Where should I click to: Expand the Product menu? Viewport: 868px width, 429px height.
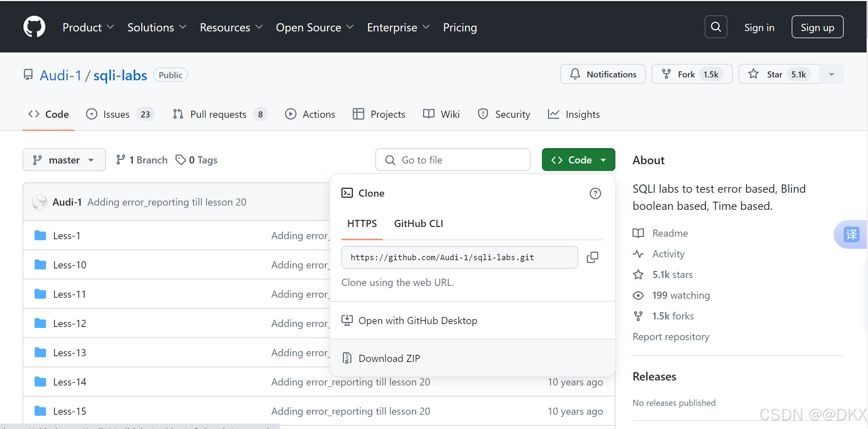(88, 27)
